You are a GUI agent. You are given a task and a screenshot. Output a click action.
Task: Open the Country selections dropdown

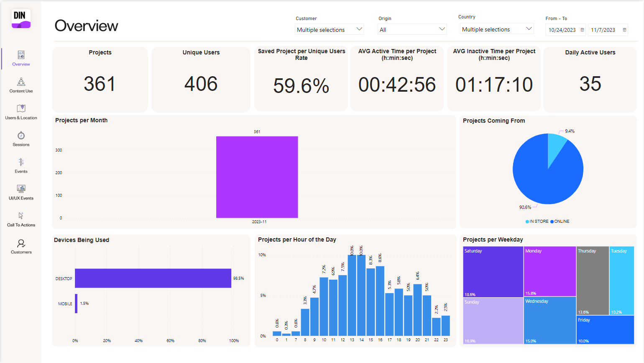(x=496, y=28)
